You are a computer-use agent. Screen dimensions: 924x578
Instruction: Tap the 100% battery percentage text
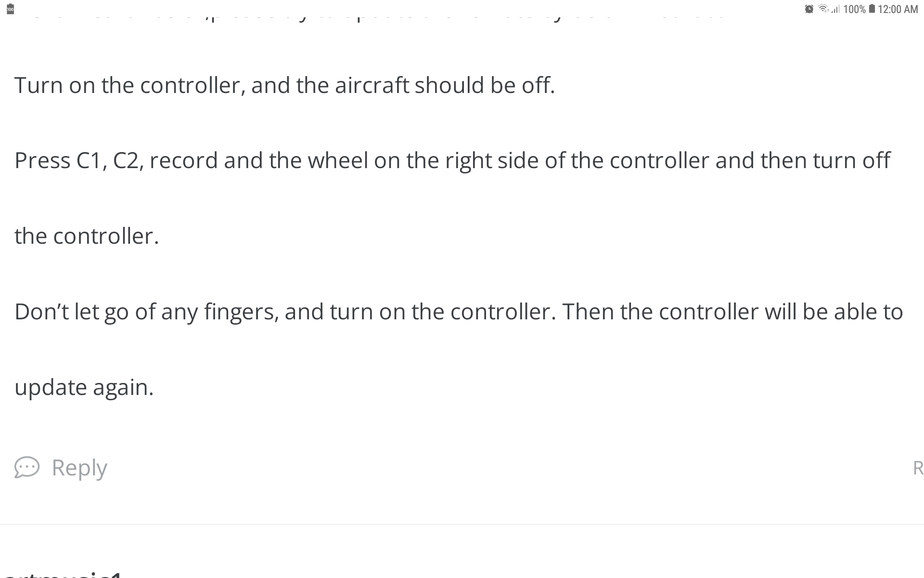click(x=854, y=9)
